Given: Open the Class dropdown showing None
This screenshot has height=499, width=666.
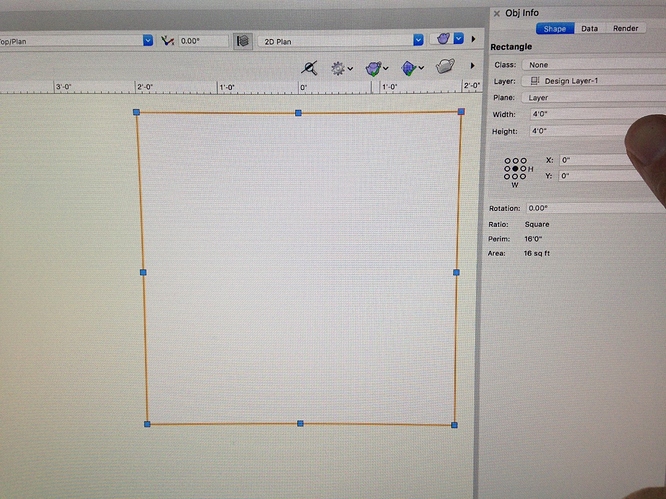Looking at the screenshot, I should pos(594,65).
